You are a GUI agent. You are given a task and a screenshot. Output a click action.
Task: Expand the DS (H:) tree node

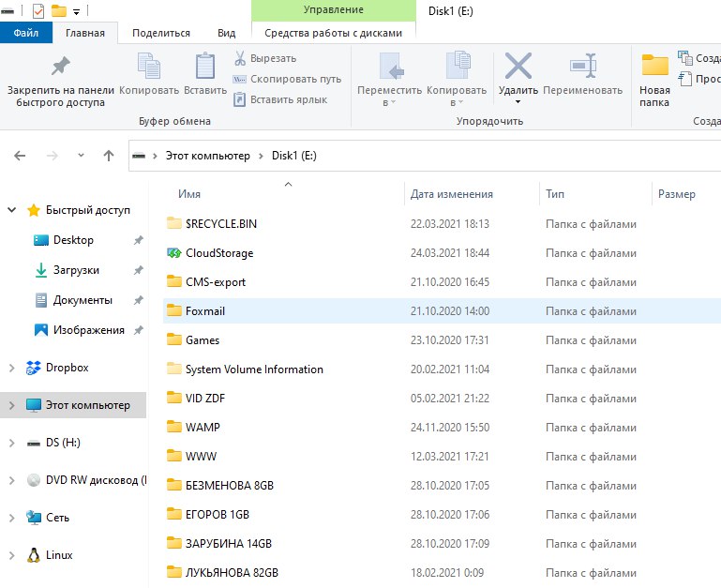click(x=12, y=443)
